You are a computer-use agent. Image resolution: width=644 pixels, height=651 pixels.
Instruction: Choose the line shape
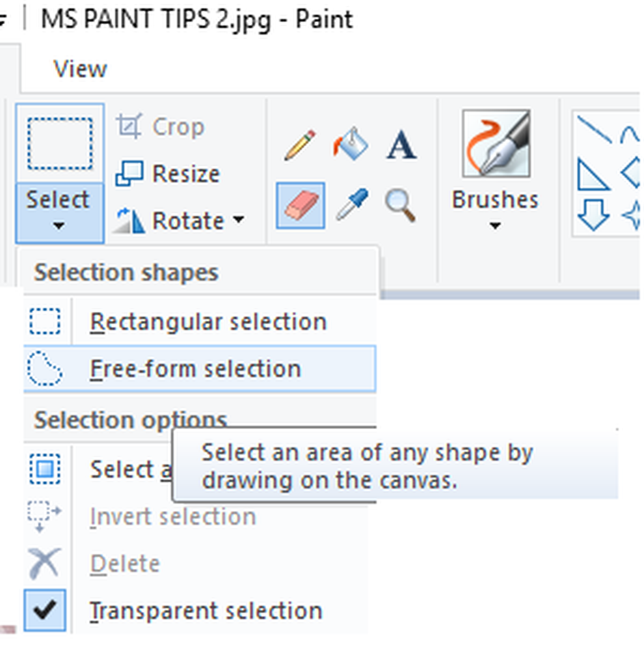tap(593, 128)
